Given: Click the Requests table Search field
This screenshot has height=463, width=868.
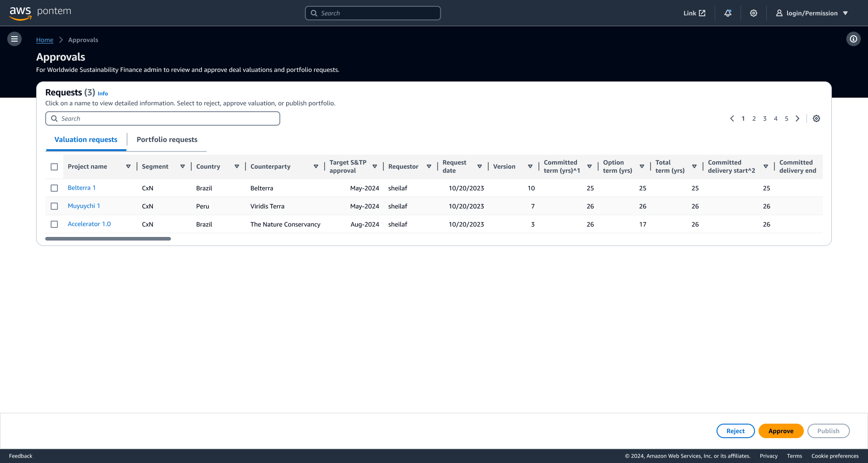Looking at the screenshot, I should (163, 118).
